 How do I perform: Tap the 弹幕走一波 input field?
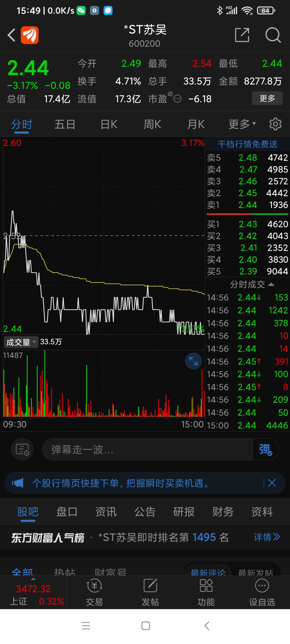click(x=147, y=449)
